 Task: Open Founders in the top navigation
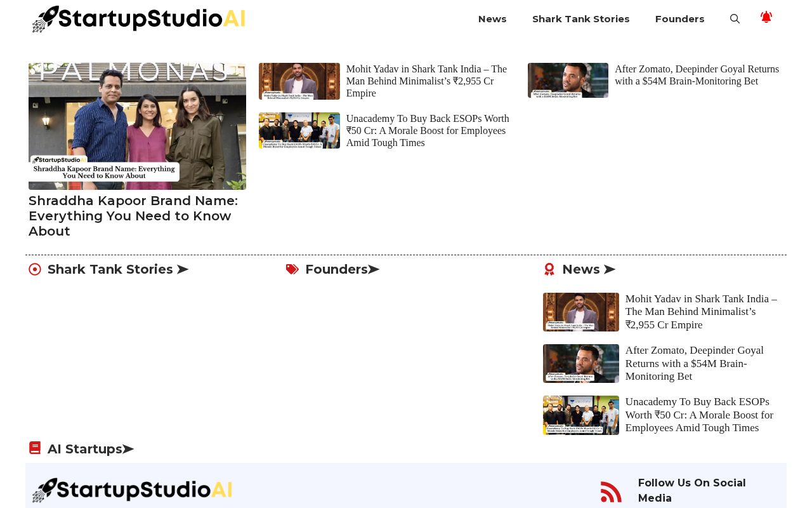pyautogui.click(x=680, y=19)
